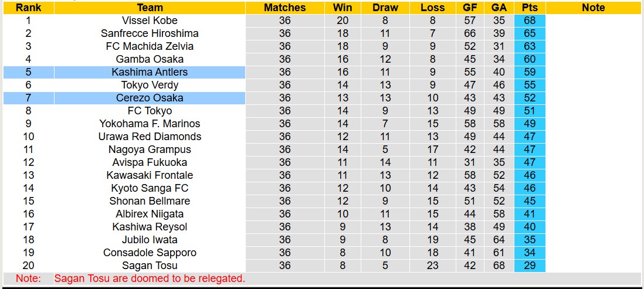Click the Team column header
This screenshot has height=289, width=644.
coord(150,8)
